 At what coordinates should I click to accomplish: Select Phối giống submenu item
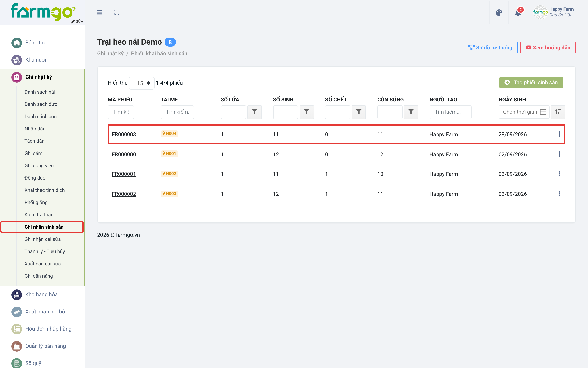(36, 202)
